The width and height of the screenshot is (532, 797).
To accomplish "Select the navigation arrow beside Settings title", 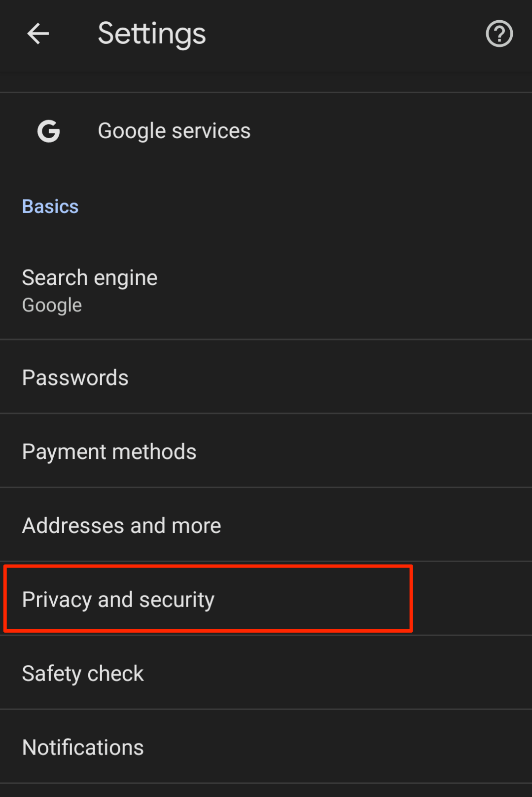I will (x=38, y=34).
